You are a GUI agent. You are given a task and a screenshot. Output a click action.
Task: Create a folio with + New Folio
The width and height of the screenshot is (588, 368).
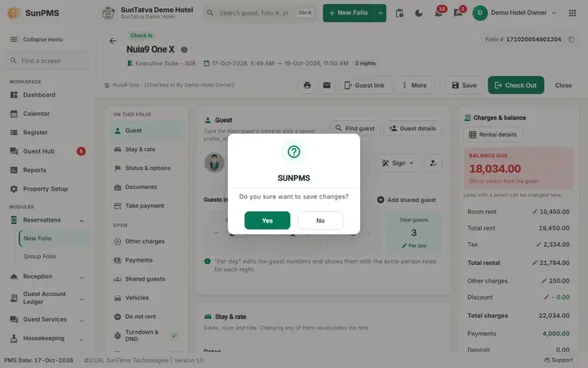[349, 13]
